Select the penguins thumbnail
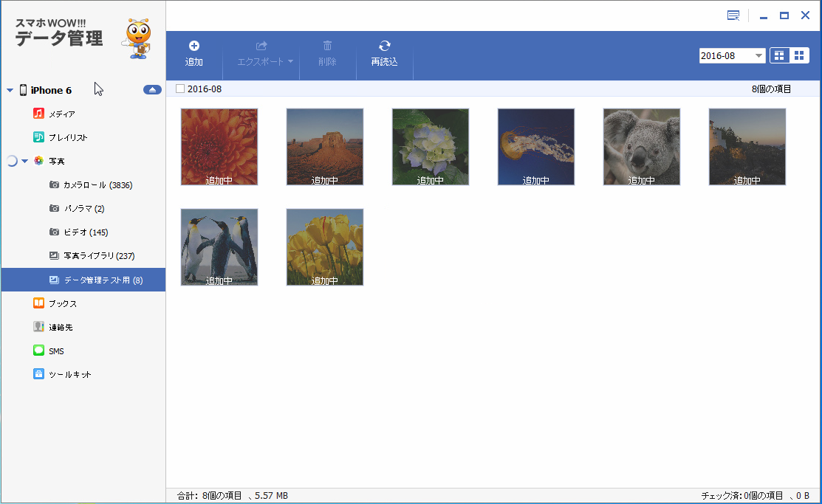The width and height of the screenshot is (822, 504). tap(219, 247)
